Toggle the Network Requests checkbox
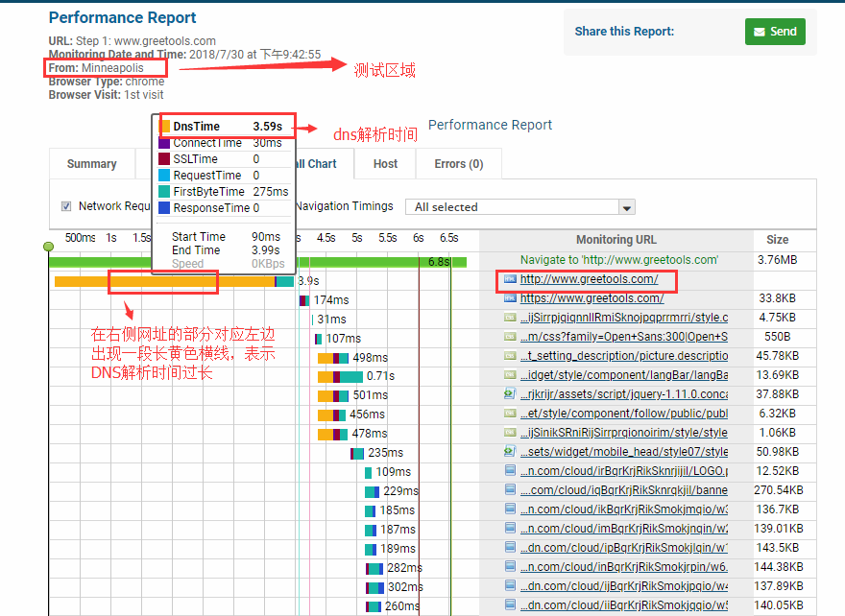The width and height of the screenshot is (845, 616). (66, 206)
